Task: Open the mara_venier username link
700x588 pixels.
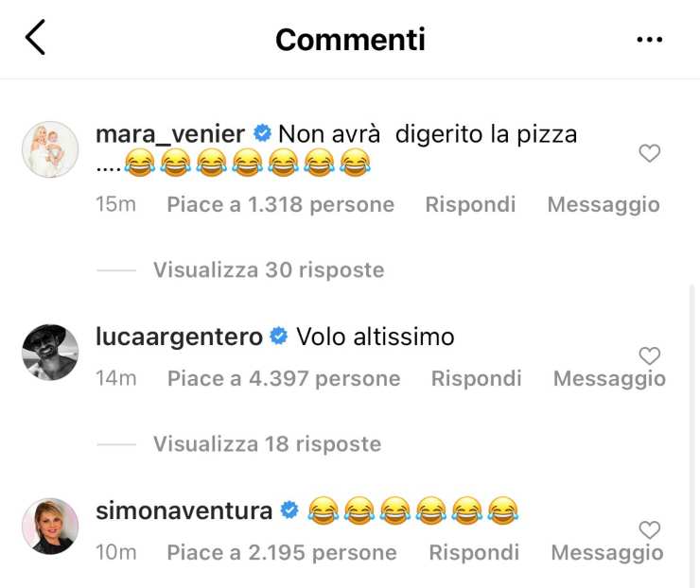Action: click(170, 134)
